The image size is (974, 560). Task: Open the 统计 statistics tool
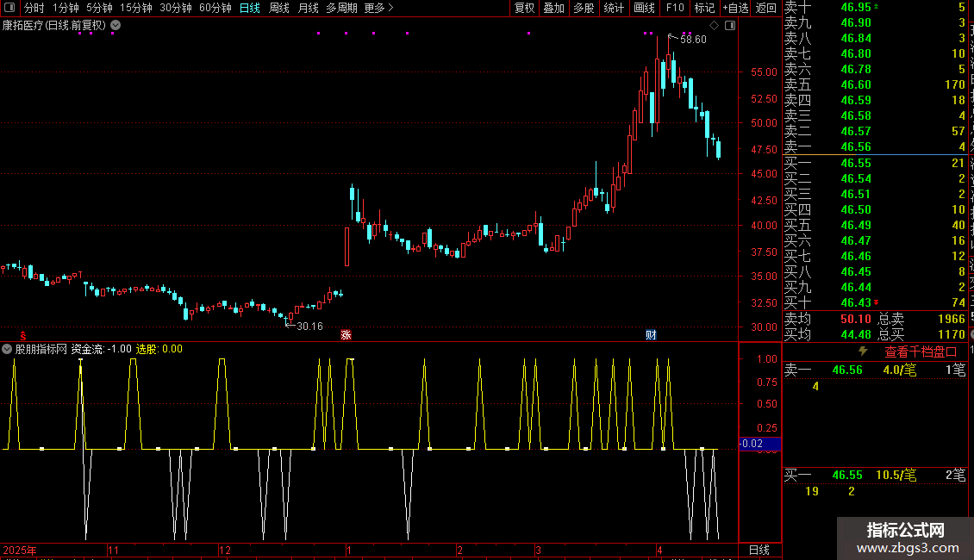pyautogui.click(x=614, y=8)
